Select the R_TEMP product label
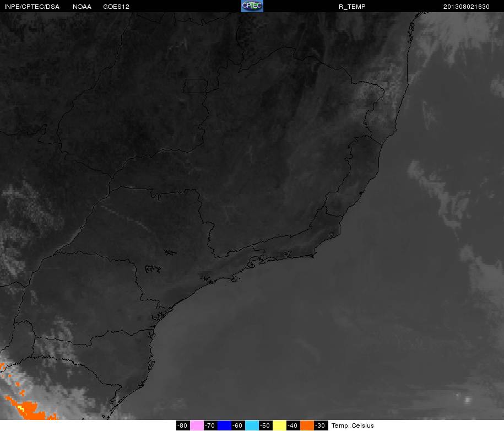 pos(352,7)
